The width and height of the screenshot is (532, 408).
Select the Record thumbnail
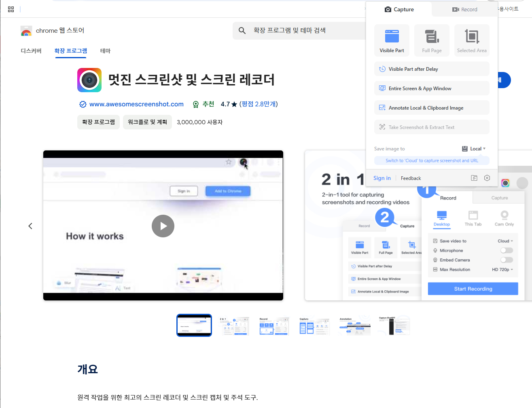[274, 326]
